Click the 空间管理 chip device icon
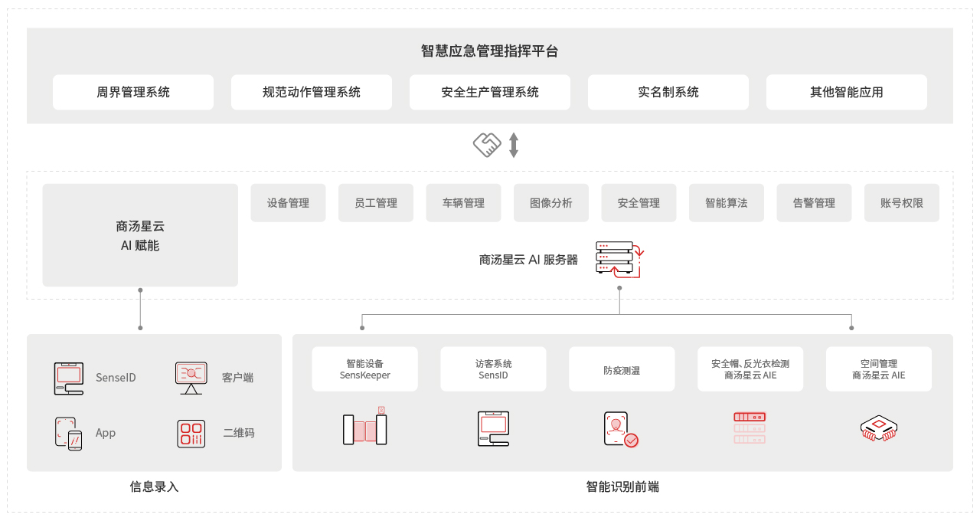The width and height of the screenshot is (980, 521). click(x=878, y=429)
